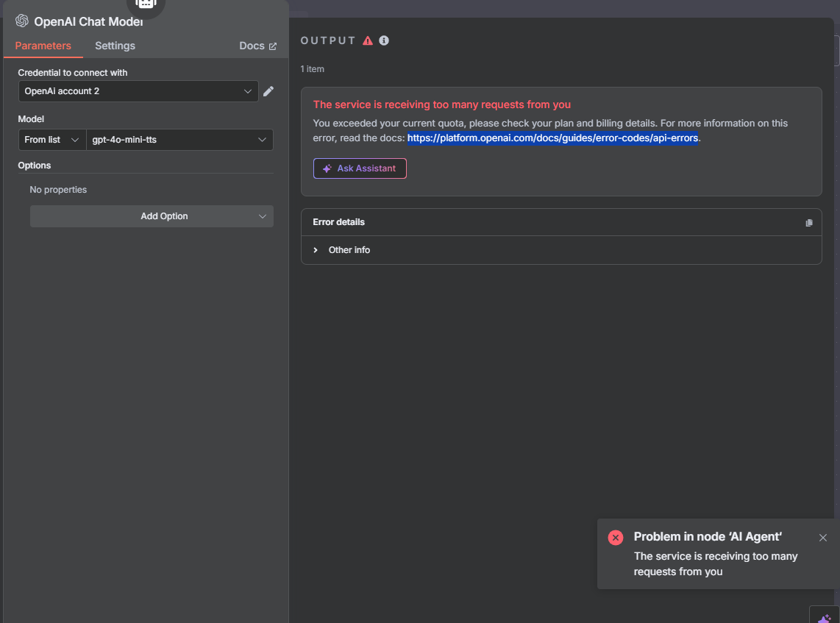
Task: Copy error details with clipboard icon
Action: pos(809,223)
